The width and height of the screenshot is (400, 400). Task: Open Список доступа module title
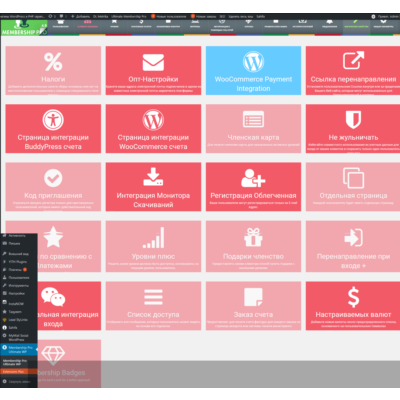pyautogui.click(x=153, y=315)
